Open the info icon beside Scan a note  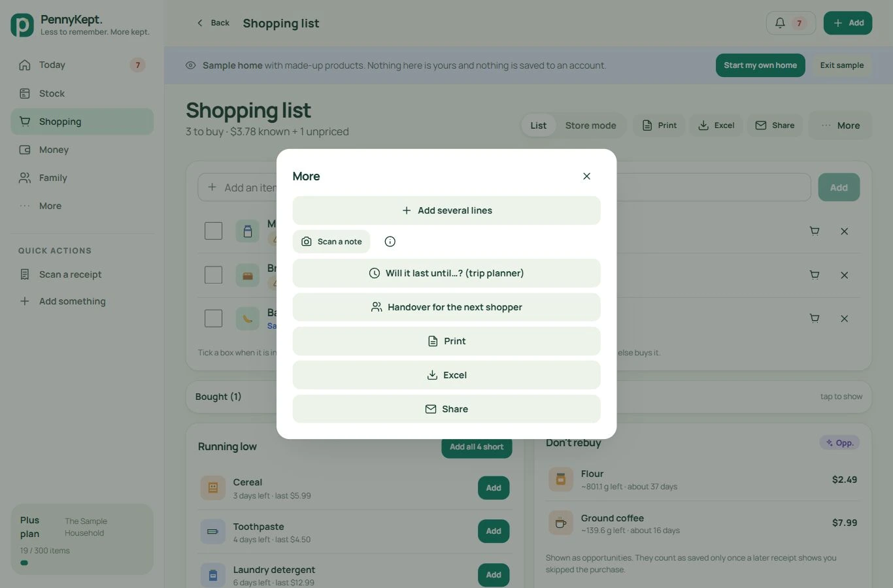(390, 242)
